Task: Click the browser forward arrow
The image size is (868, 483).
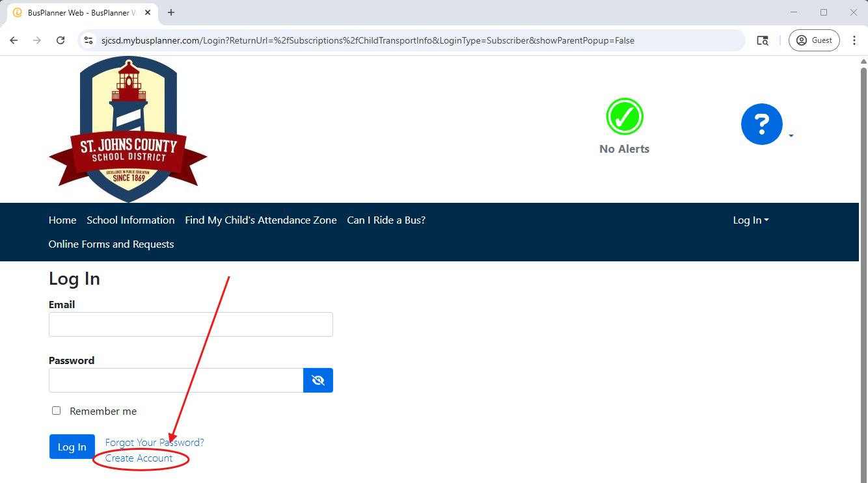Action: (37, 40)
